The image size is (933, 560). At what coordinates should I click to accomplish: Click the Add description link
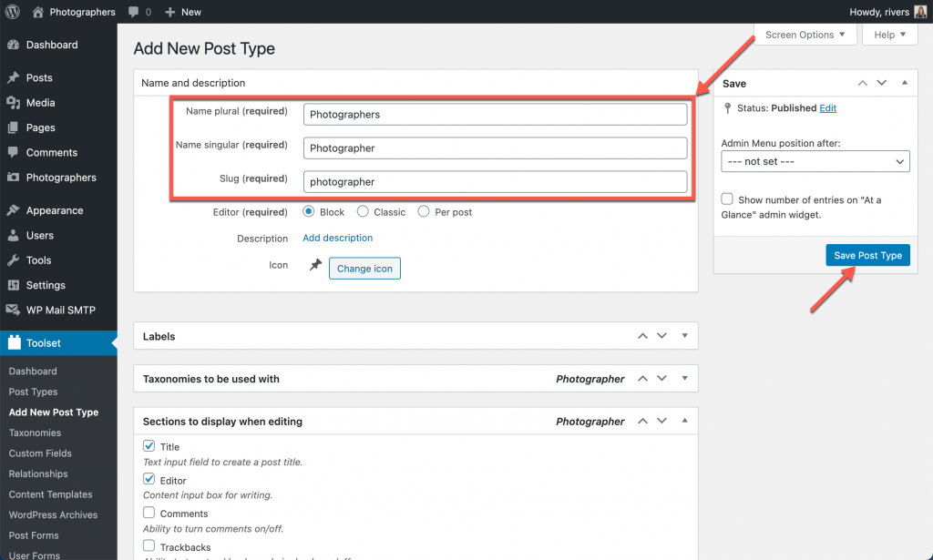coord(337,238)
